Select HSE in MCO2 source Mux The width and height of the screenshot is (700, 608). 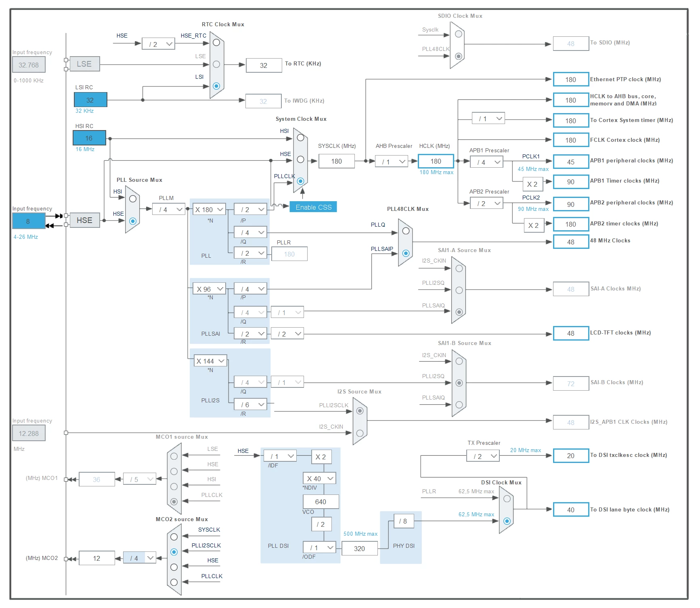coord(174,567)
